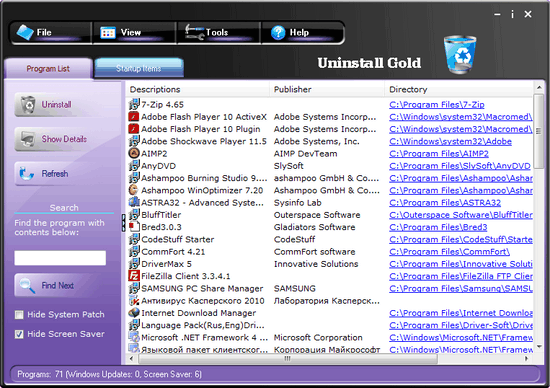Select the Bred3.0.3 program icon

point(134,227)
